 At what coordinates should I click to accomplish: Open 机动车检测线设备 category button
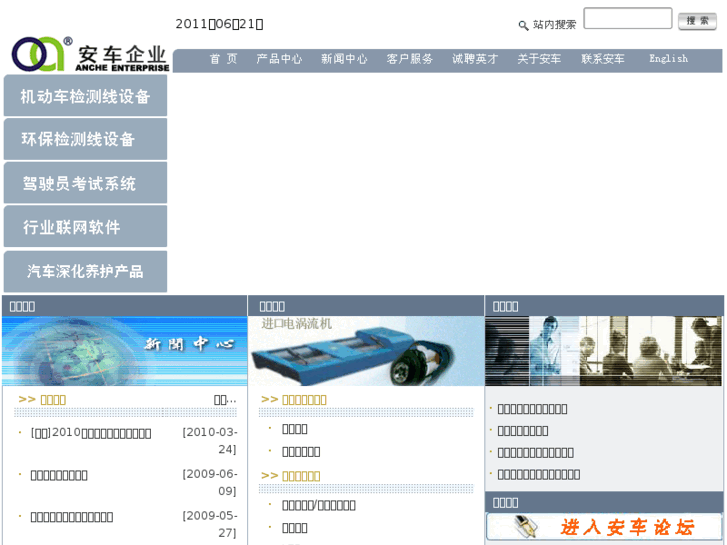pyautogui.click(x=85, y=96)
